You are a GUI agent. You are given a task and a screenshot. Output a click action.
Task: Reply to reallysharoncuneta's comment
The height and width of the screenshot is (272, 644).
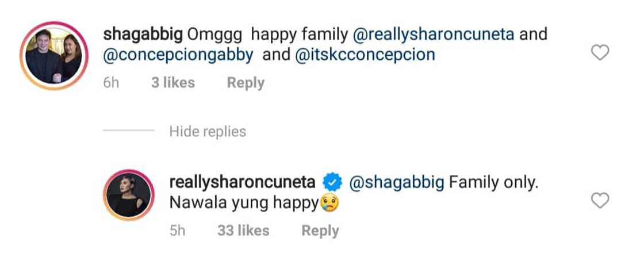(x=320, y=231)
